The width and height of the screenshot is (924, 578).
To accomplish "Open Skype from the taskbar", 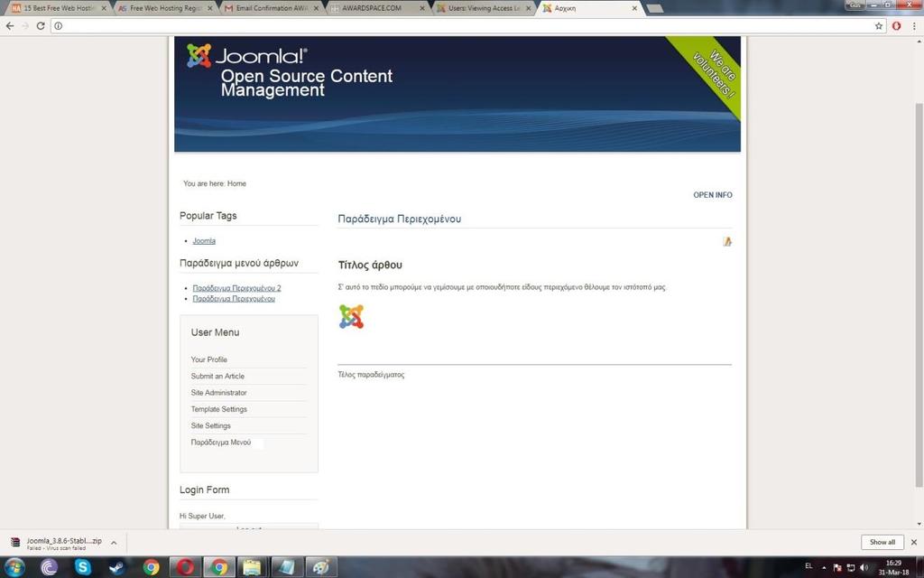I will point(82,567).
